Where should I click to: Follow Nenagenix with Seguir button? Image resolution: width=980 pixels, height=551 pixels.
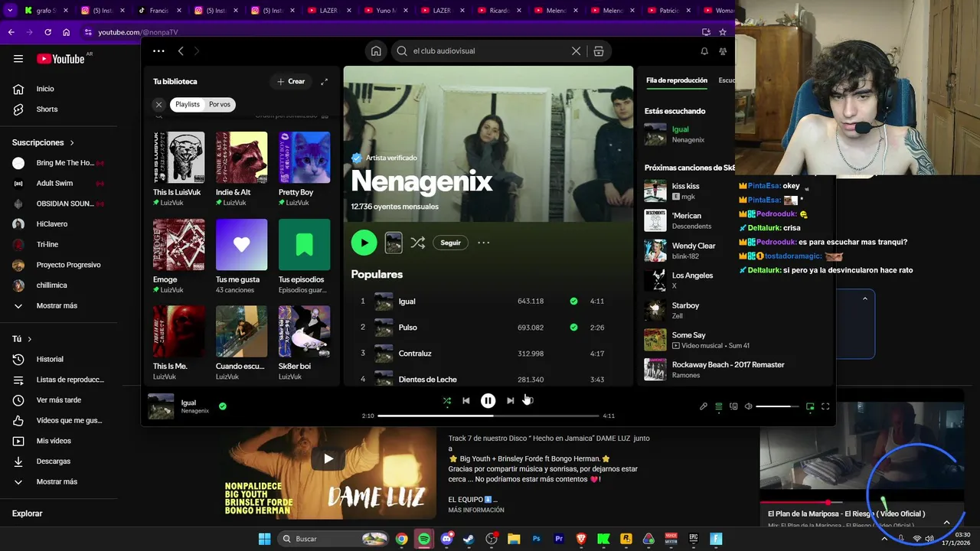click(451, 243)
